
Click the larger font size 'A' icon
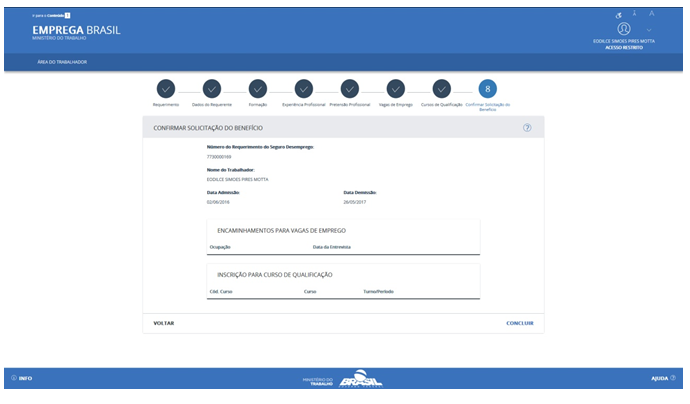coord(652,13)
